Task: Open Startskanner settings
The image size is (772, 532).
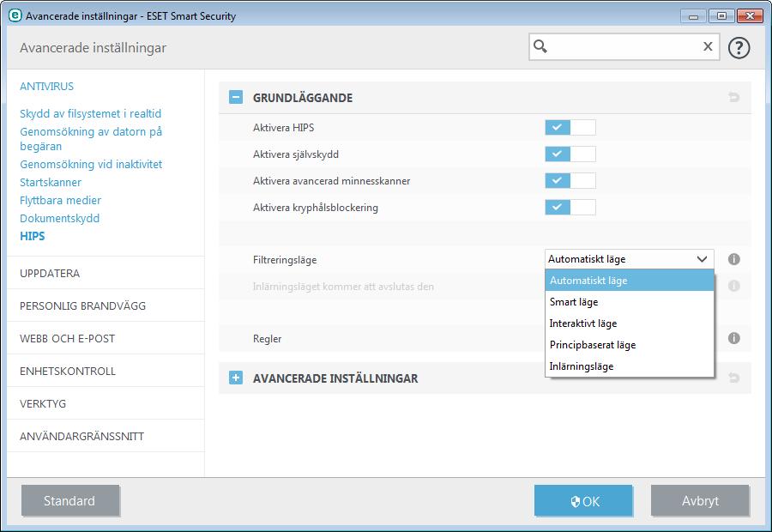Action: click(51, 182)
